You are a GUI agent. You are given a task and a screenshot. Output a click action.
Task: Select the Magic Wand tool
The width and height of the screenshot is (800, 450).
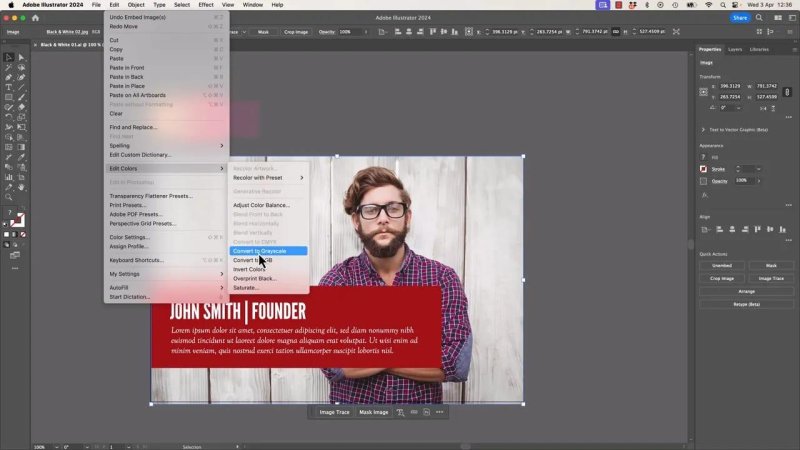pyautogui.click(x=9, y=67)
